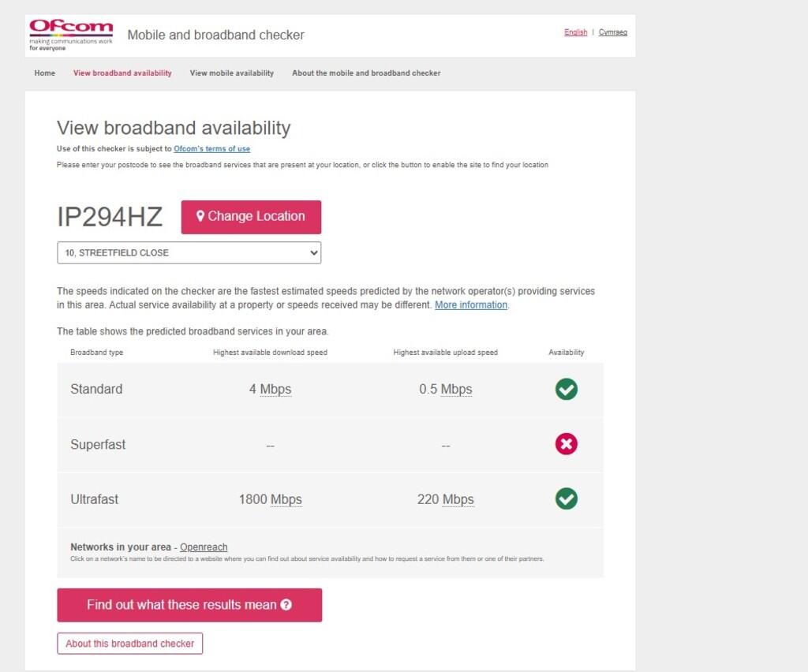The height and width of the screenshot is (672, 808).
Task: Select View broadband availability tab
Action: coord(122,73)
